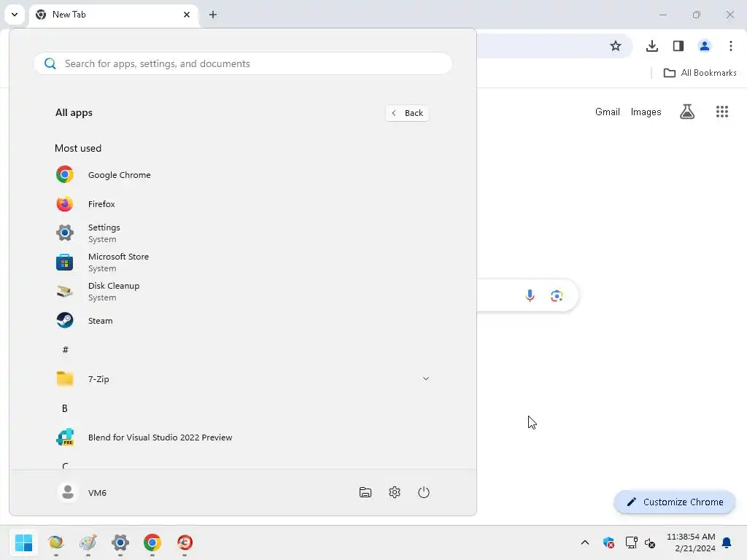Screen dimensions: 747x560
Task: Open the globe browser icon next to Start button
Action: tap(55, 542)
